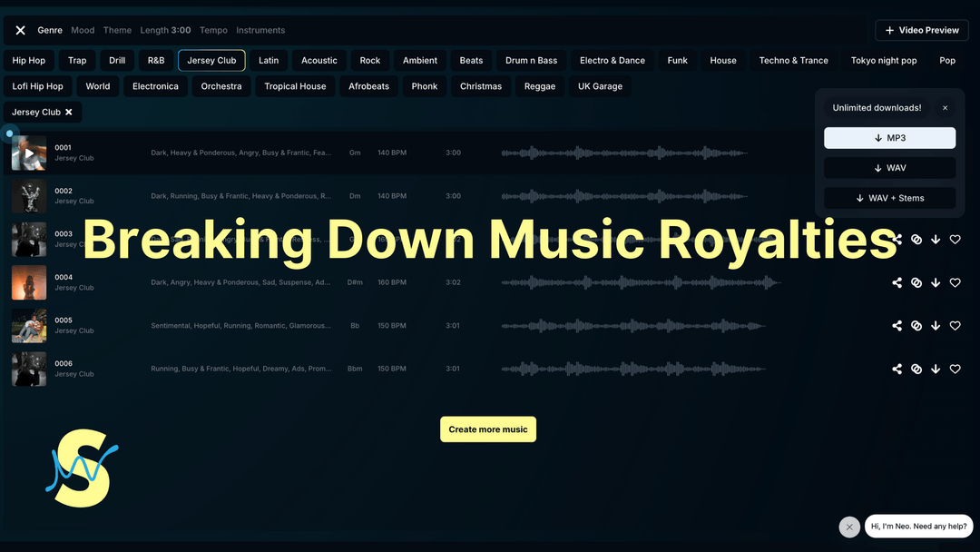Viewport: 980px width, 552px height.
Task: Click the Create more music button
Action: pos(488,429)
